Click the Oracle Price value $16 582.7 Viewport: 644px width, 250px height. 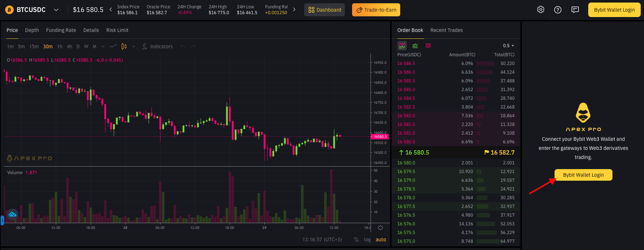157,13
